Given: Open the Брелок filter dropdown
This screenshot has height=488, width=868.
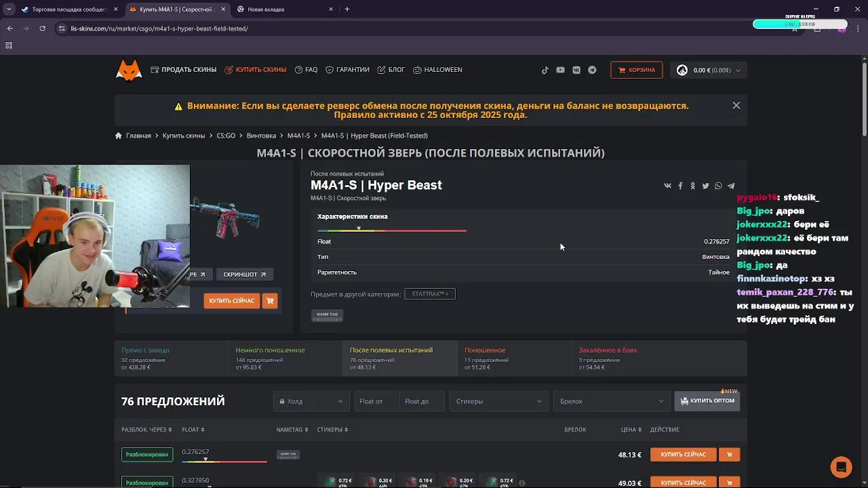Looking at the screenshot, I should (612, 401).
